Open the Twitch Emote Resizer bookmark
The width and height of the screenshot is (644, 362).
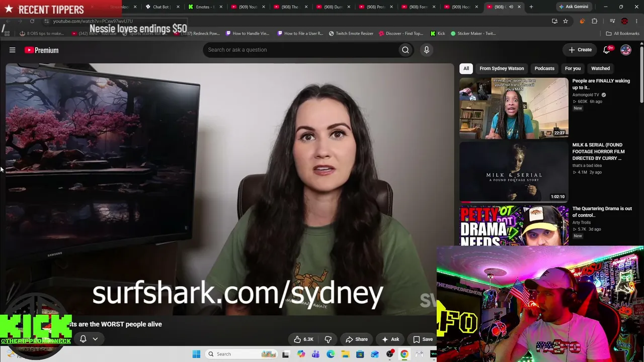tap(351, 34)
